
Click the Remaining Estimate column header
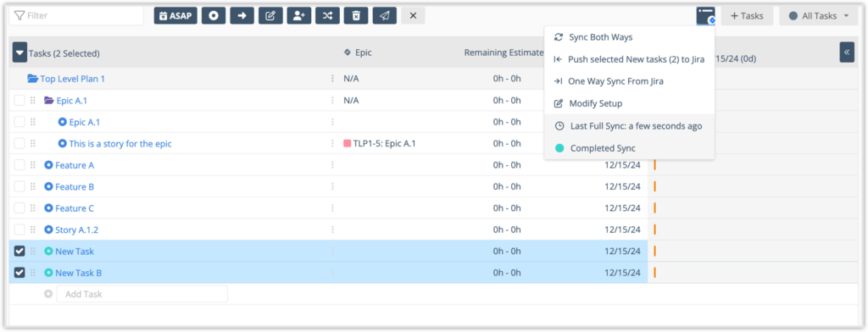coord(504,53)
